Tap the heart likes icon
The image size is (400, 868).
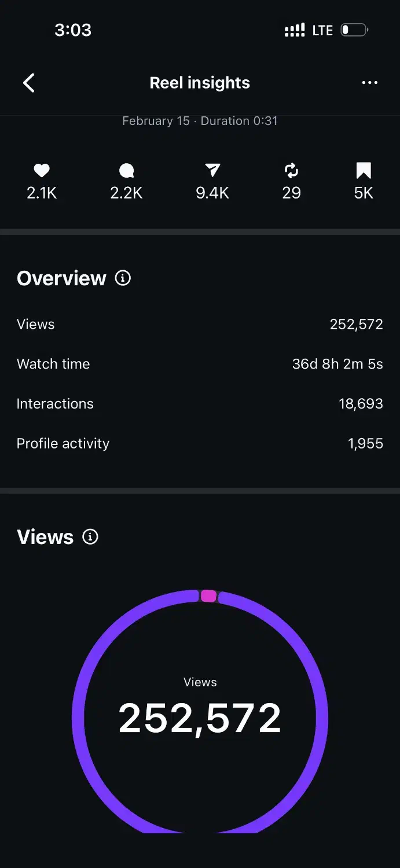tap(42, 170)
